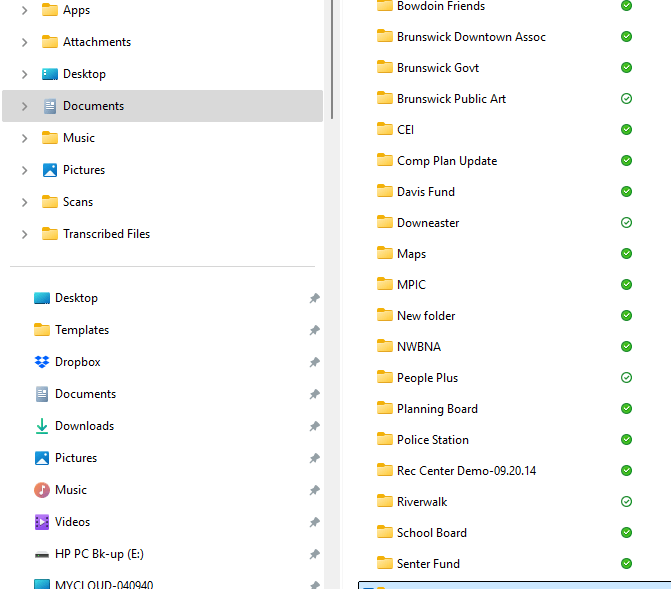Click the Transcribed Files folder icon

pos(50,234)
